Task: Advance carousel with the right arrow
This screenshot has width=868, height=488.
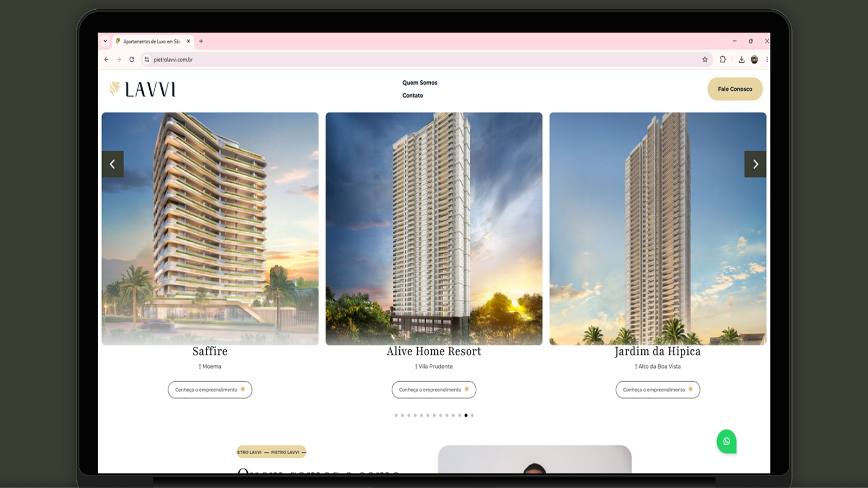Action: coord(755,164)
